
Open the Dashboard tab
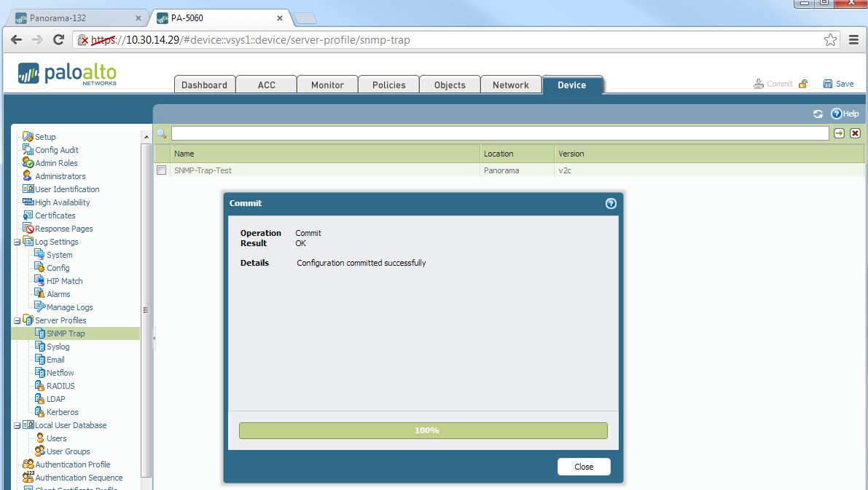pos(204,84)
